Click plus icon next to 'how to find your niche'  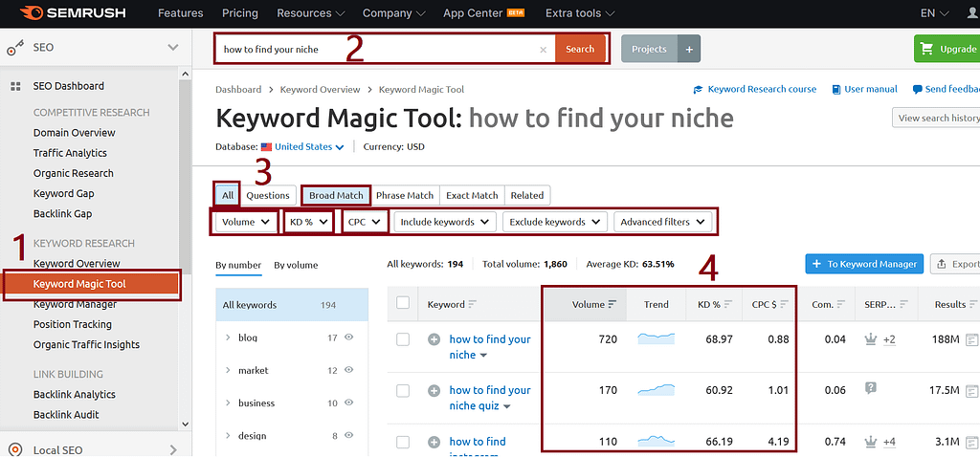[434, 339]
